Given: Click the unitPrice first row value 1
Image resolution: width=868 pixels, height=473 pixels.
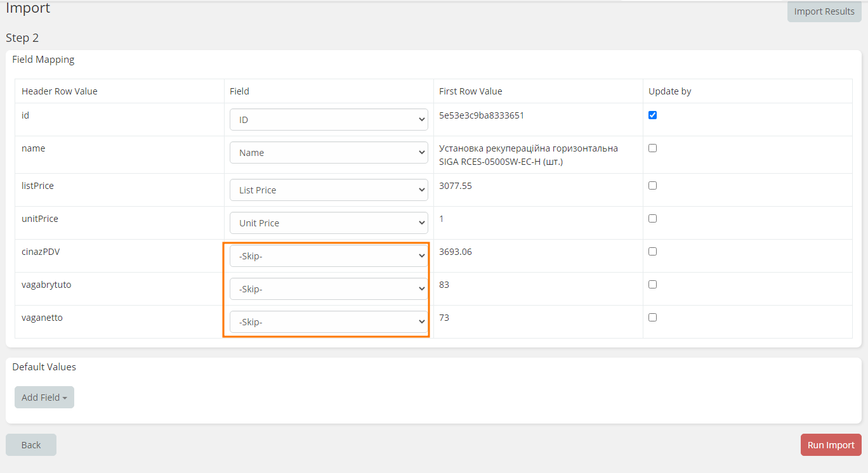Looking at the screenshot, I should (442, 219).
